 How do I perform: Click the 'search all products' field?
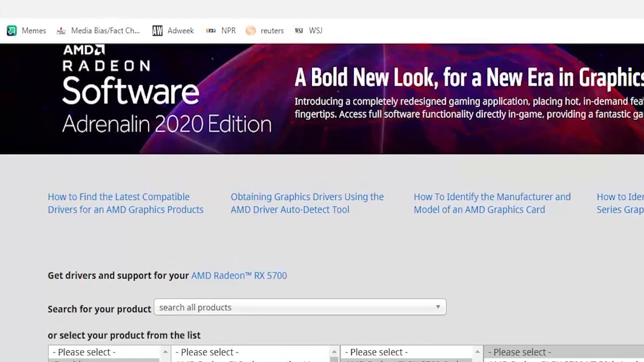tap(300, 307)
